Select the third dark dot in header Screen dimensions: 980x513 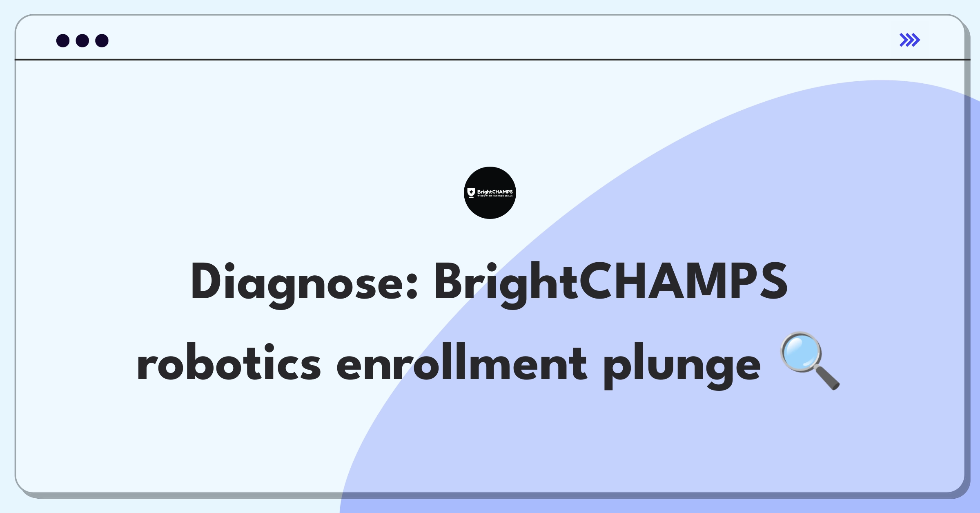pos(102,41)
